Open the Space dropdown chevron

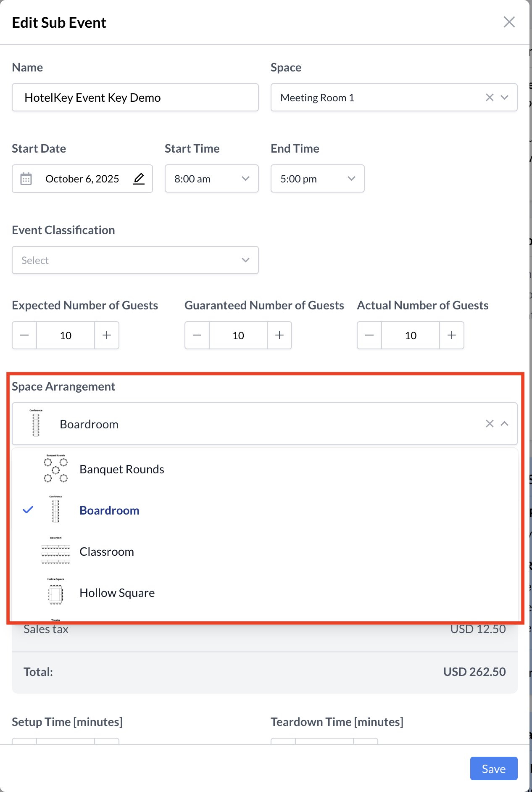pyautogui.click(x=505, y=98)
